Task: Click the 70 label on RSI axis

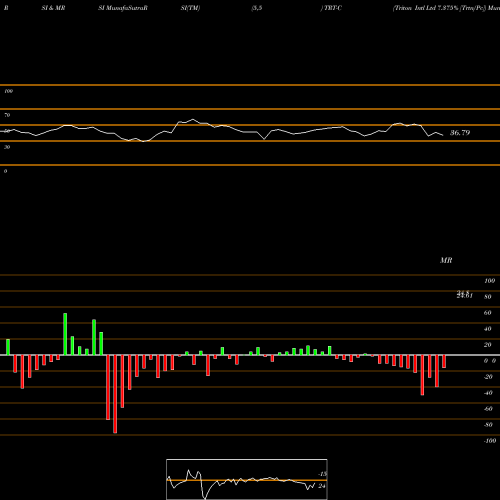Action: coord(7,115)
